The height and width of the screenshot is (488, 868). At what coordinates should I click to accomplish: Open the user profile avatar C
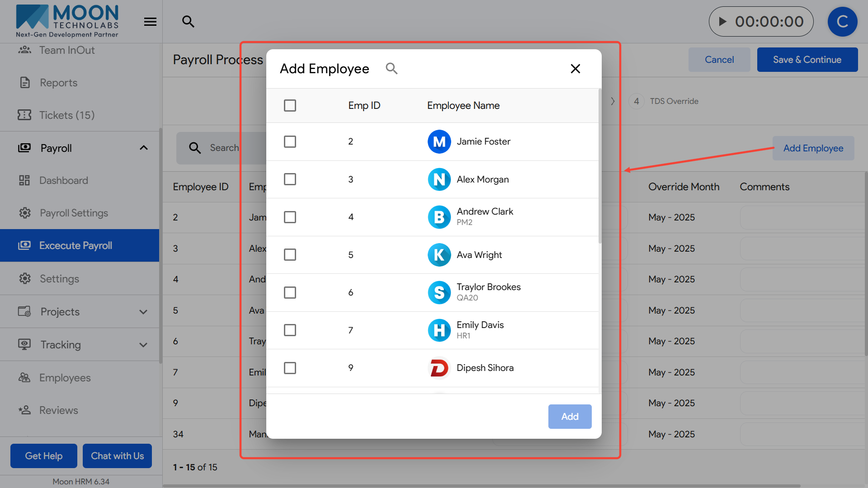[842, 22]
